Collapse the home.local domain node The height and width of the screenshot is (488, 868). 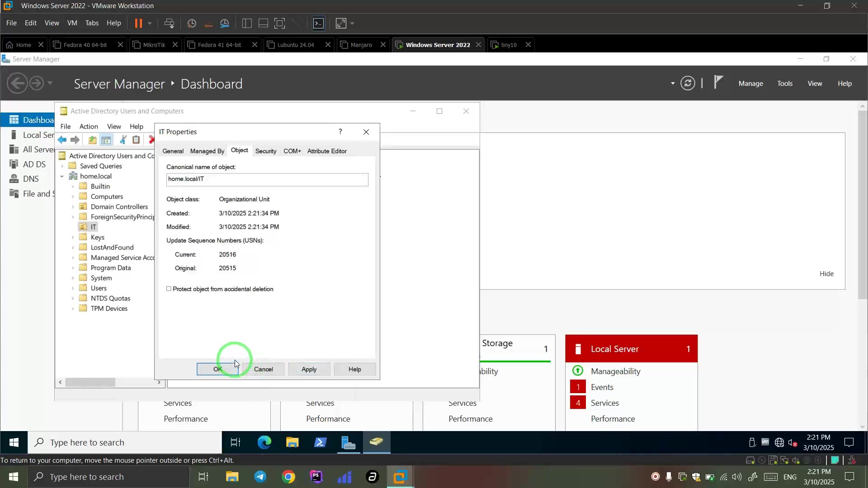(x=62, y=176)
